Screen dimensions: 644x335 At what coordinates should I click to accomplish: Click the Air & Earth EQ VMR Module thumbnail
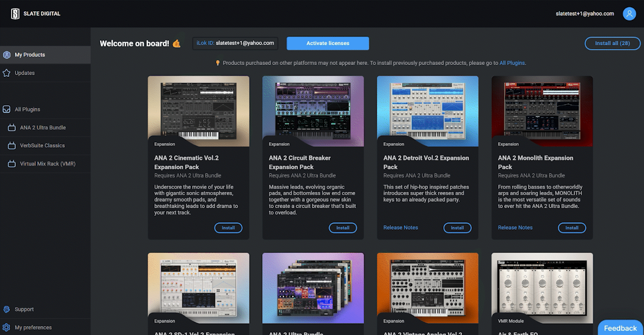(x=542, y=288)
